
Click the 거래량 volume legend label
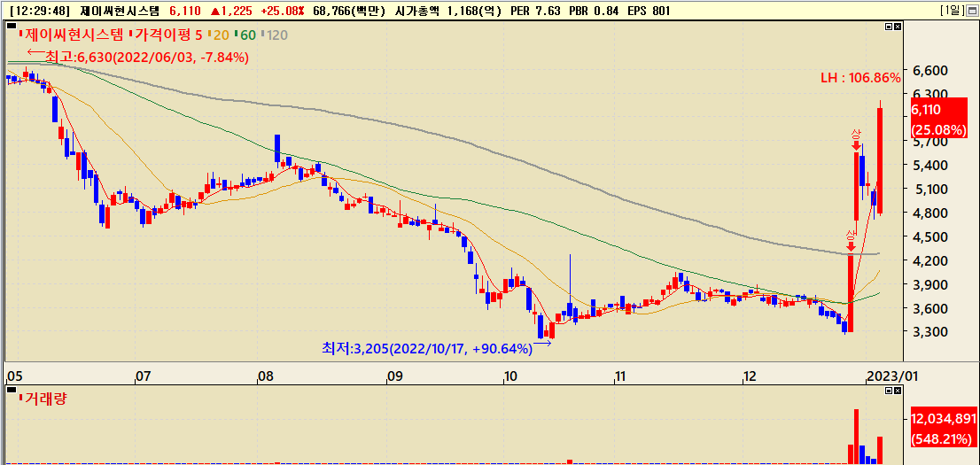43,398
